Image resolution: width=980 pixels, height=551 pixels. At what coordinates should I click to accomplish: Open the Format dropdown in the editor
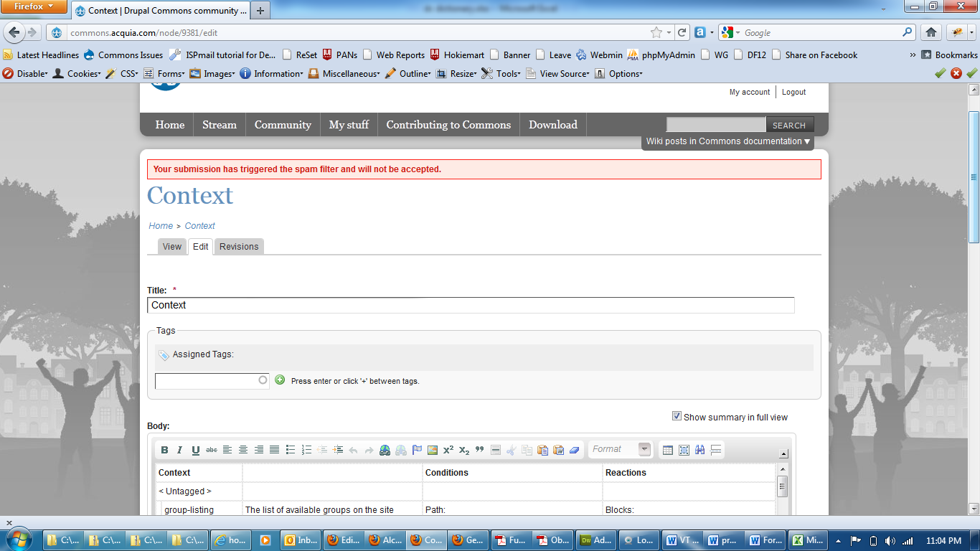(619, 448)
